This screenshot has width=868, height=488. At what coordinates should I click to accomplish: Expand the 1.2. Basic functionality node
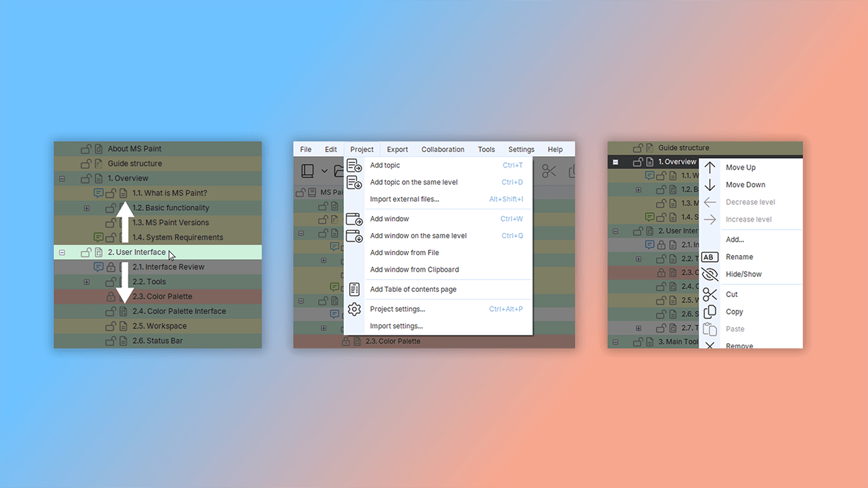[x=86, y=208]
